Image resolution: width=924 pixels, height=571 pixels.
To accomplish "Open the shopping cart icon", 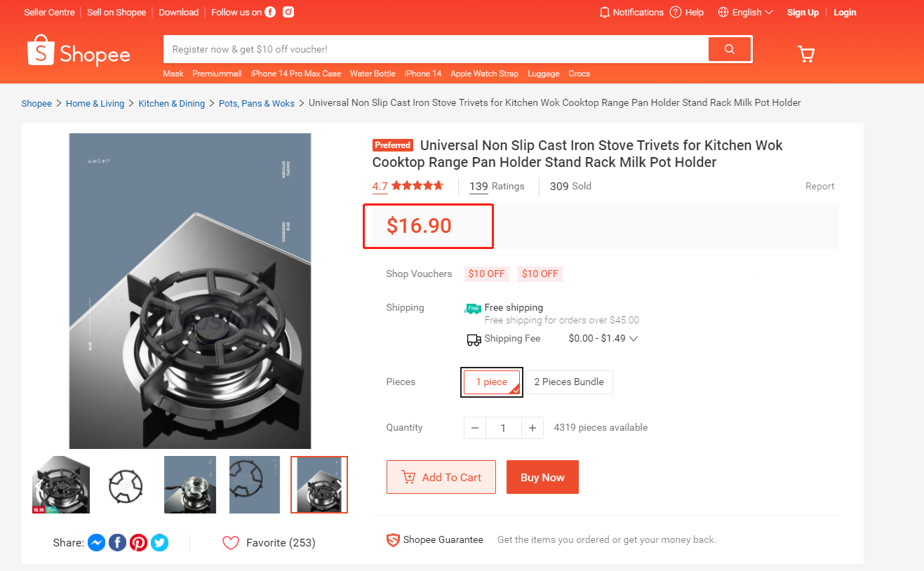I will tap(806, 54).
